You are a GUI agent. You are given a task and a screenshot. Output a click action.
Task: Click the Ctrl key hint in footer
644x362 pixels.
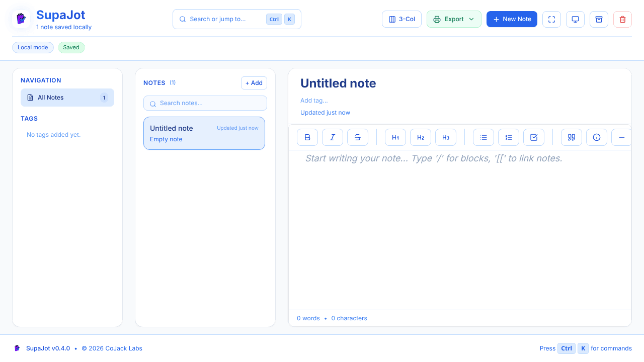(x=567, y=348)
